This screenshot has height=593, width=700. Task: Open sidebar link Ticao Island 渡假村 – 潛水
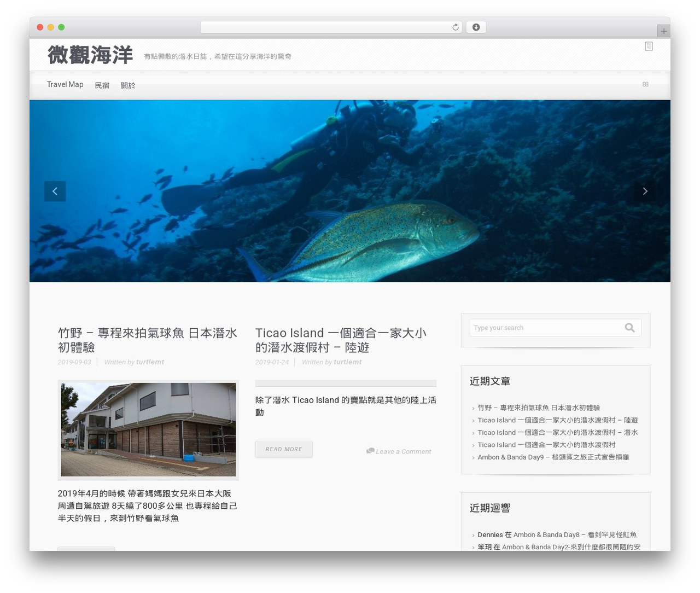[558, 432]
